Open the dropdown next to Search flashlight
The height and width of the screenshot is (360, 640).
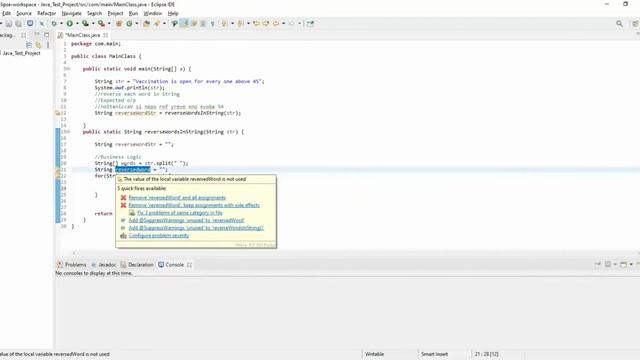[x=164, y=24]
